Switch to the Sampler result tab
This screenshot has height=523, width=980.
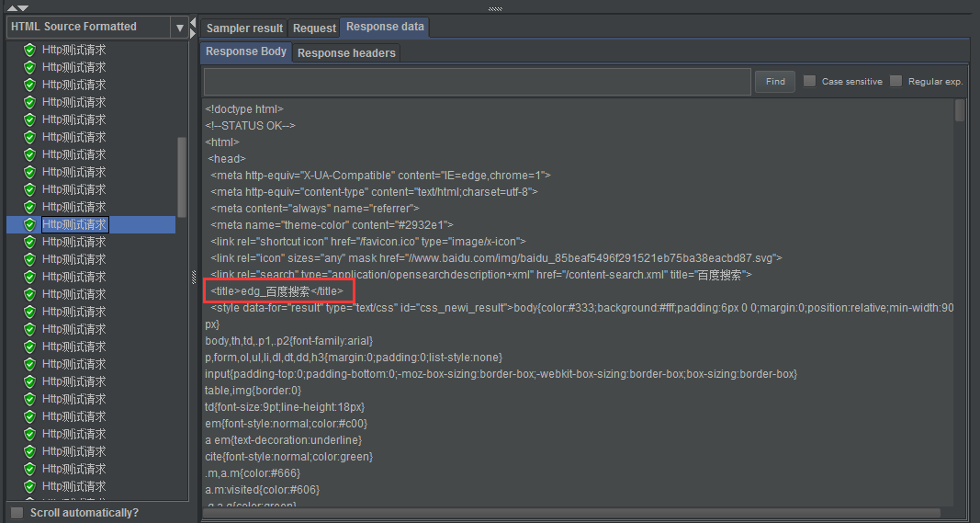click(245, 28)
